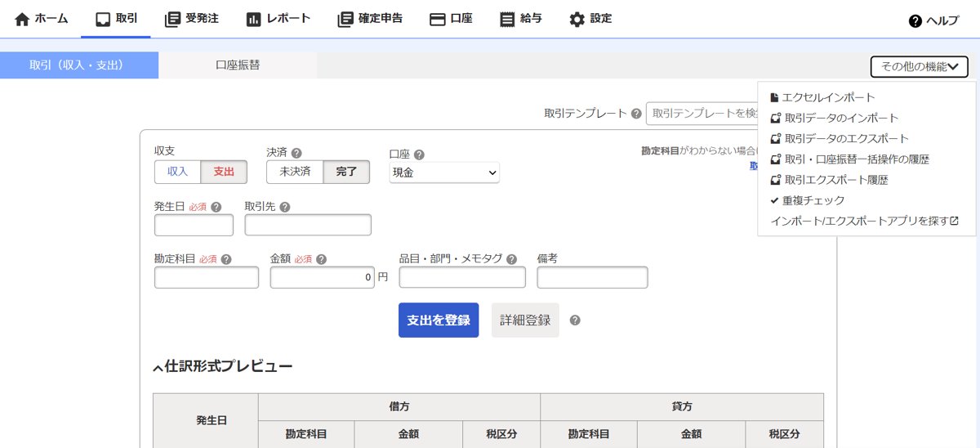Click the 備考 remarks field

[x=592, y=277]
